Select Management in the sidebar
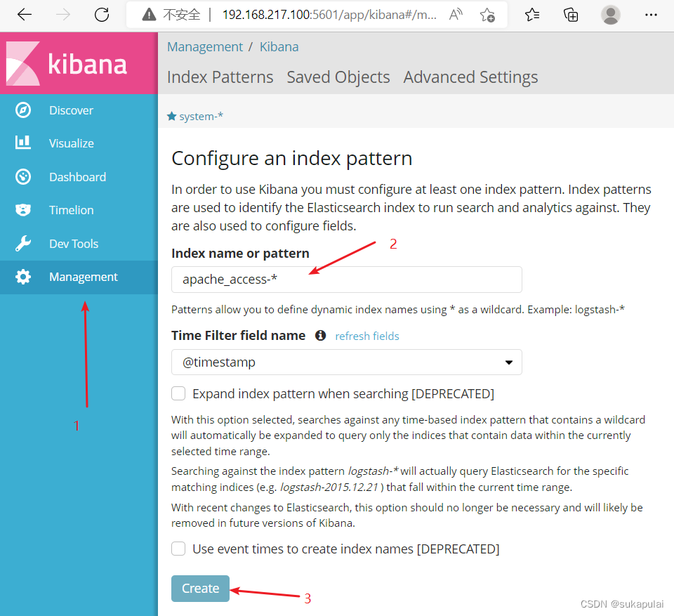The height and width of the screenshot is (616, 674). click(79, 277)
